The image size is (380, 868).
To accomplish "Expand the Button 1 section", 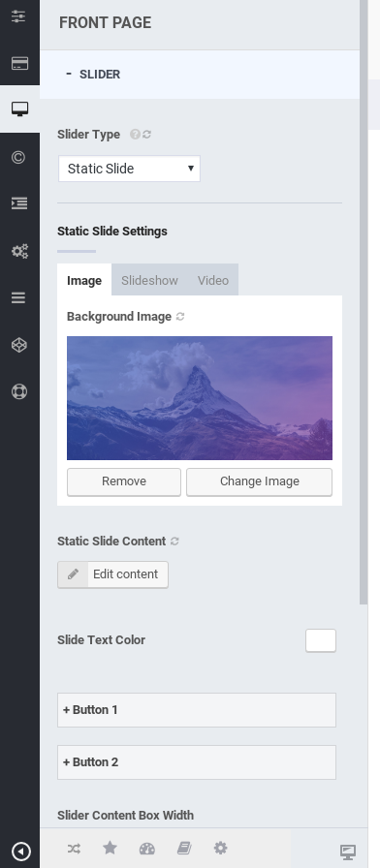I will tap(197, 710).
